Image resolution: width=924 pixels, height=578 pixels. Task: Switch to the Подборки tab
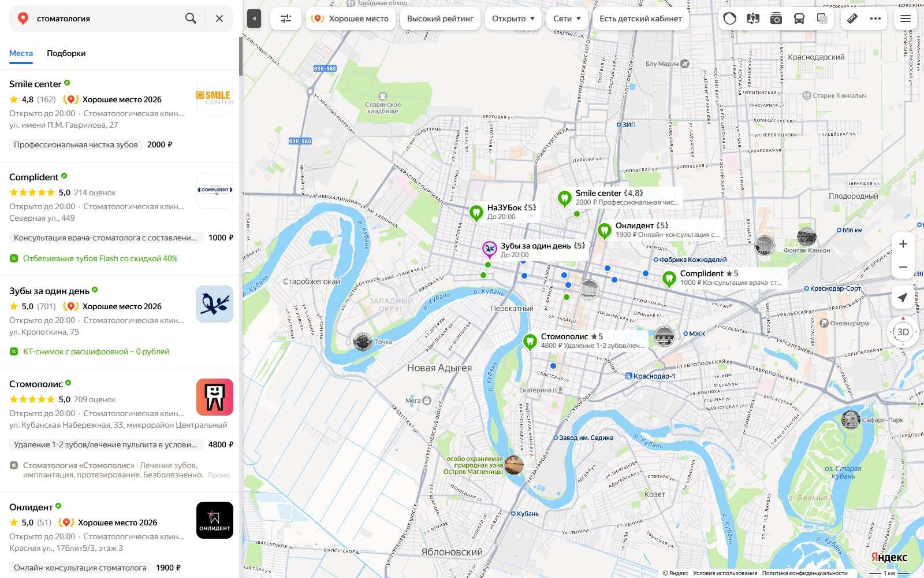[x=66, y=53]
